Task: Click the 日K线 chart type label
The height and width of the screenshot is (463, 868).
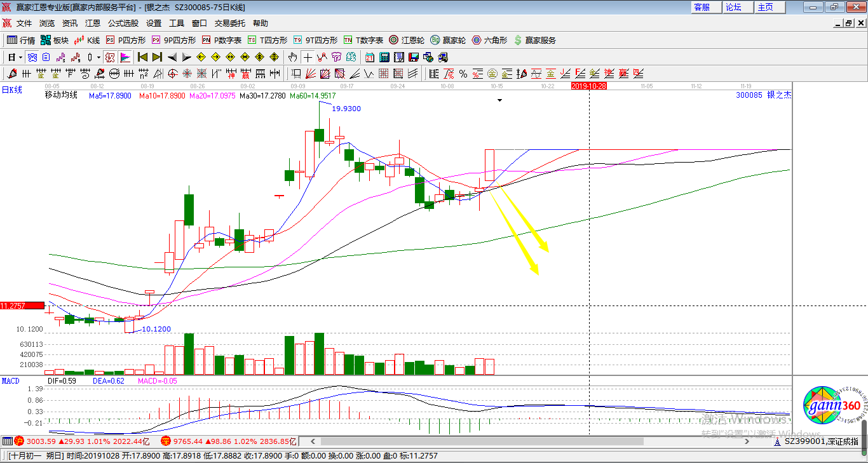Action: pyautogui.click(x=11, y=90)
